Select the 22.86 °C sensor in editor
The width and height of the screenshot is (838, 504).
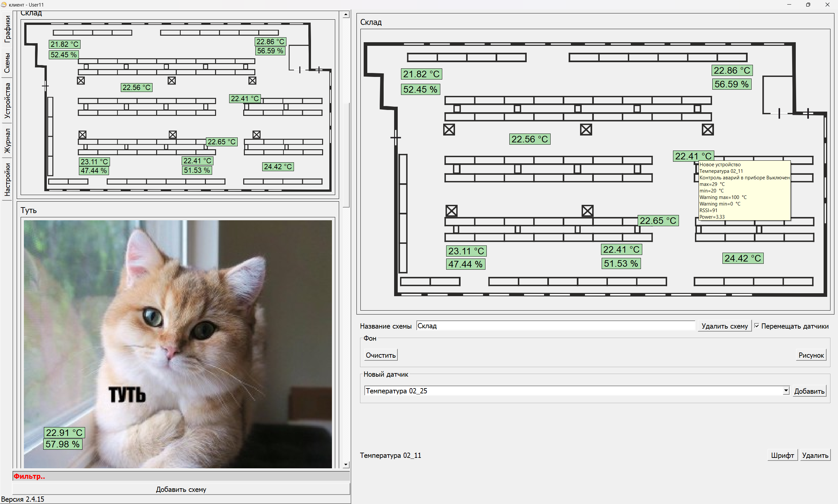tap(732, 70)
